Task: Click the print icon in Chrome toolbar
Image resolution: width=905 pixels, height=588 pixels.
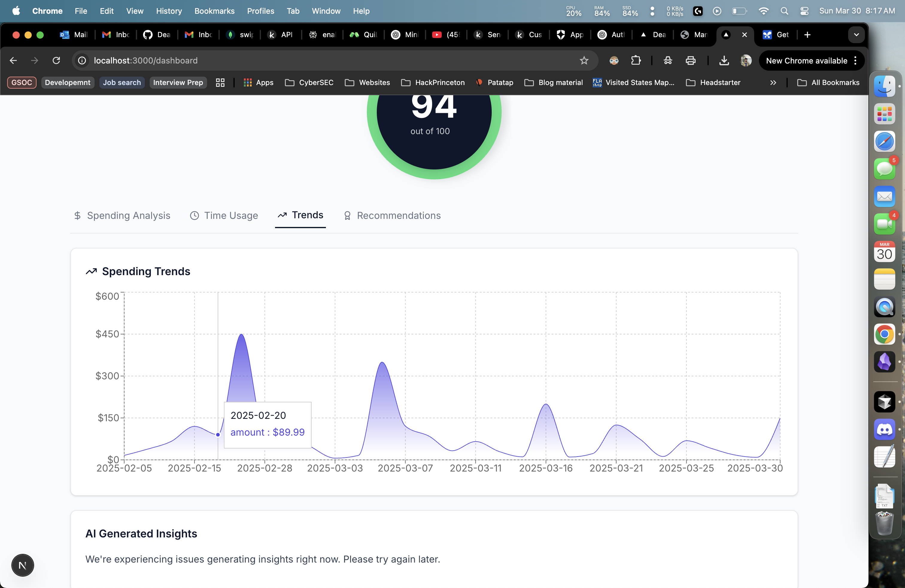Action: pos(690,60)
